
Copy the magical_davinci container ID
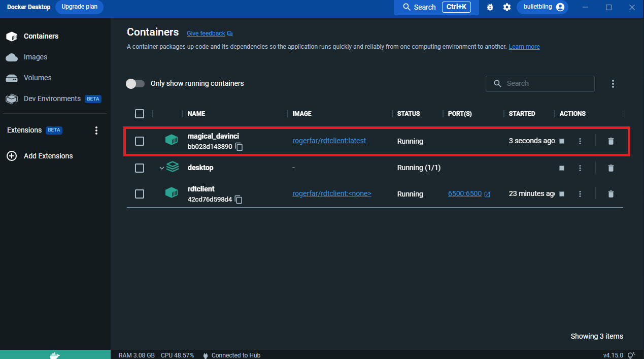(239, 147)
